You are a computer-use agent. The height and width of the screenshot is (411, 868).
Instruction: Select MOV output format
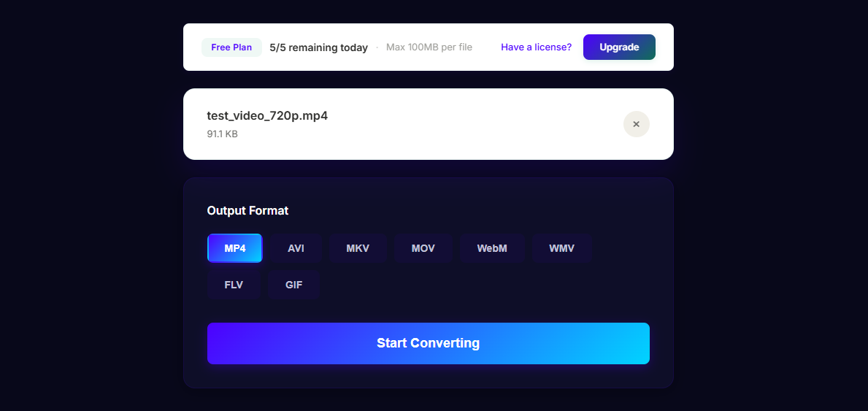click(423, 248)
